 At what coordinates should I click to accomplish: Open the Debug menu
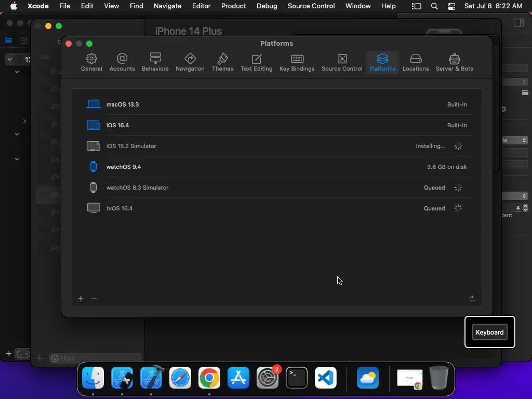click(267, 6)
